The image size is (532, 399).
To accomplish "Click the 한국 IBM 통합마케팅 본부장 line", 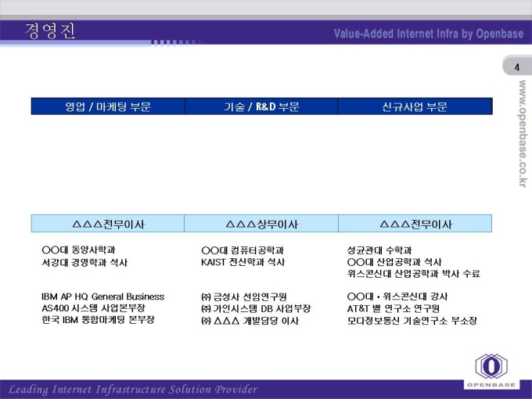I will [x=98, y=320].
